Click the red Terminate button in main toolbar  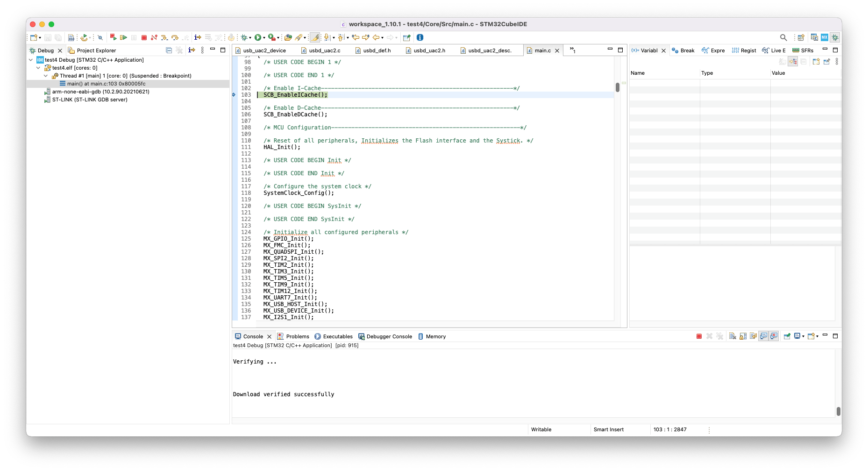[144, 37]
